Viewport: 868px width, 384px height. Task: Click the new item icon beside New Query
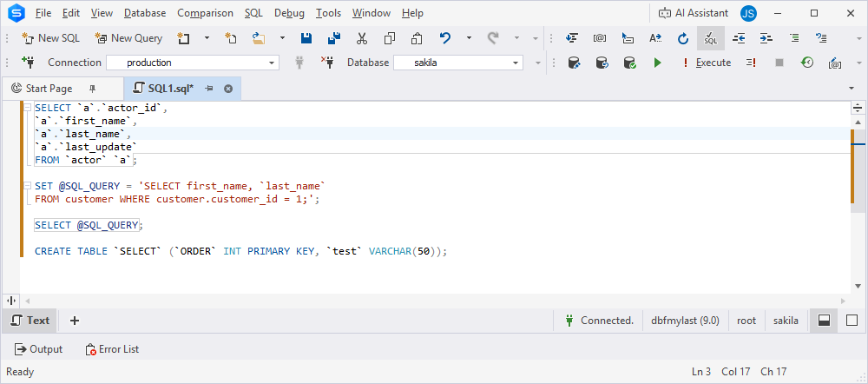pos(183,38)
